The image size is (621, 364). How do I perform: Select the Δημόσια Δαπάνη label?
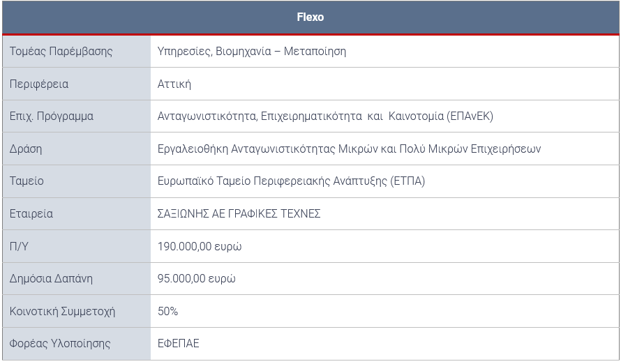pos(51,278)
